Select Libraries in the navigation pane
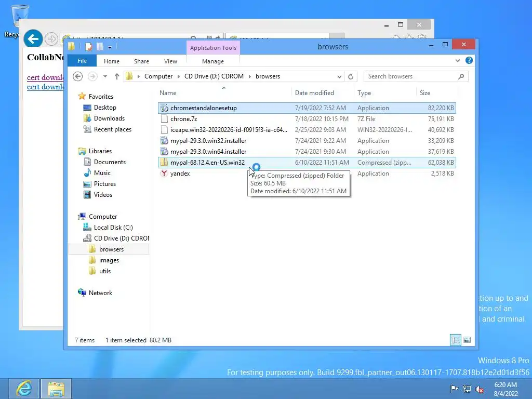 point(100,151)
